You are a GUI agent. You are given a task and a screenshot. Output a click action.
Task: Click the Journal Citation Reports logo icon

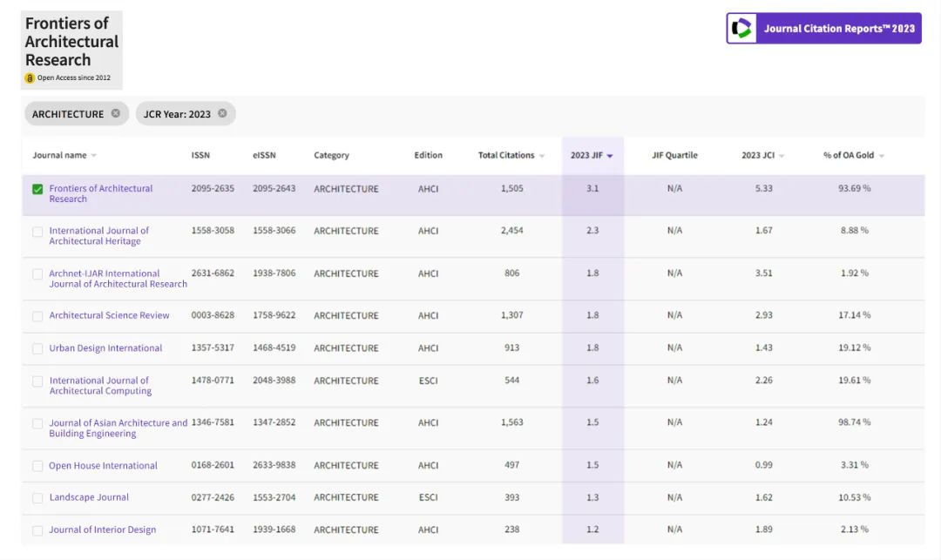pyautogui.click(x=741, y=28)
